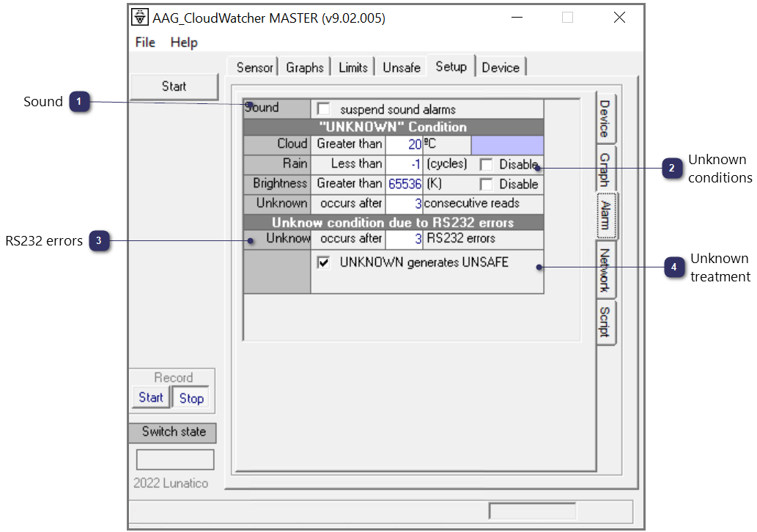757x532 pixels.
Task: Click the Brightness value field 65536
Action: (404, 184)
